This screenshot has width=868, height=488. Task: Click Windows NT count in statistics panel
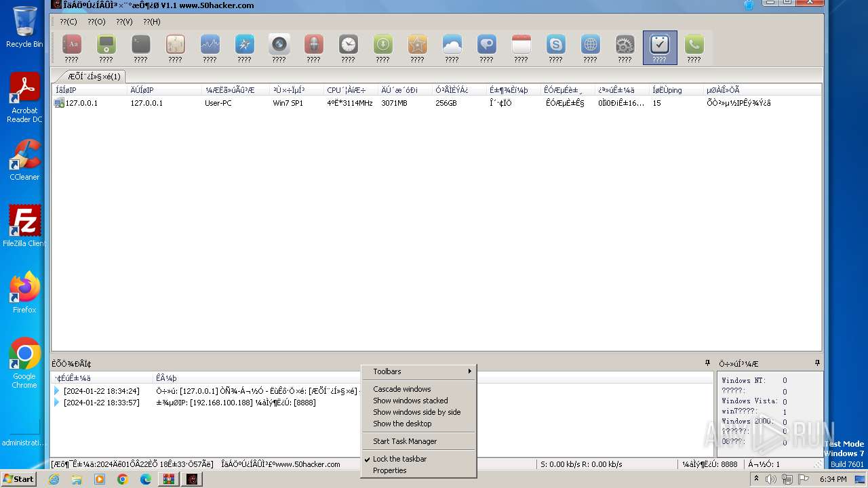point(785,381)
